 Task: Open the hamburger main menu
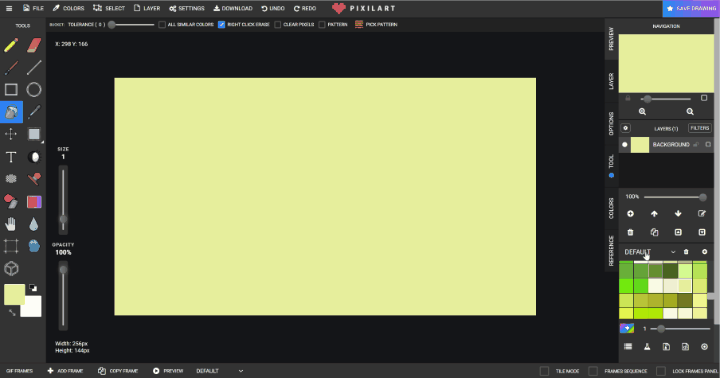coord(9,8)
